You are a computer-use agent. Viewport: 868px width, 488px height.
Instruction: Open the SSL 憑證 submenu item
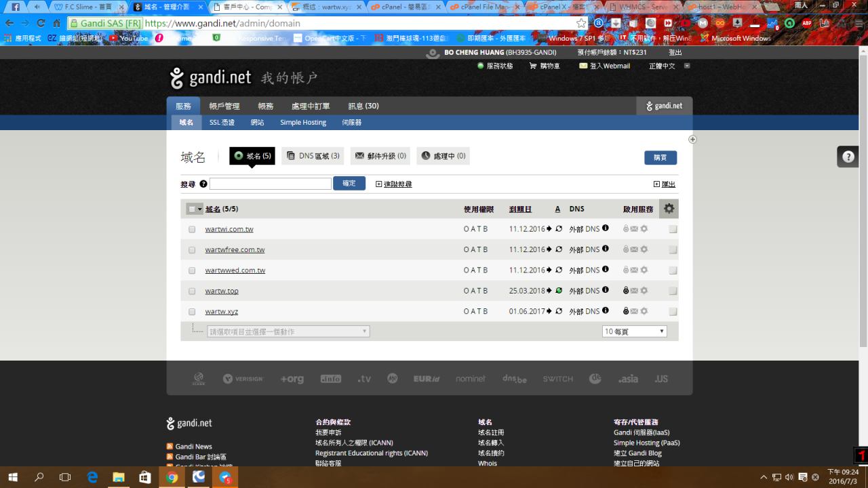pos(222,123)
